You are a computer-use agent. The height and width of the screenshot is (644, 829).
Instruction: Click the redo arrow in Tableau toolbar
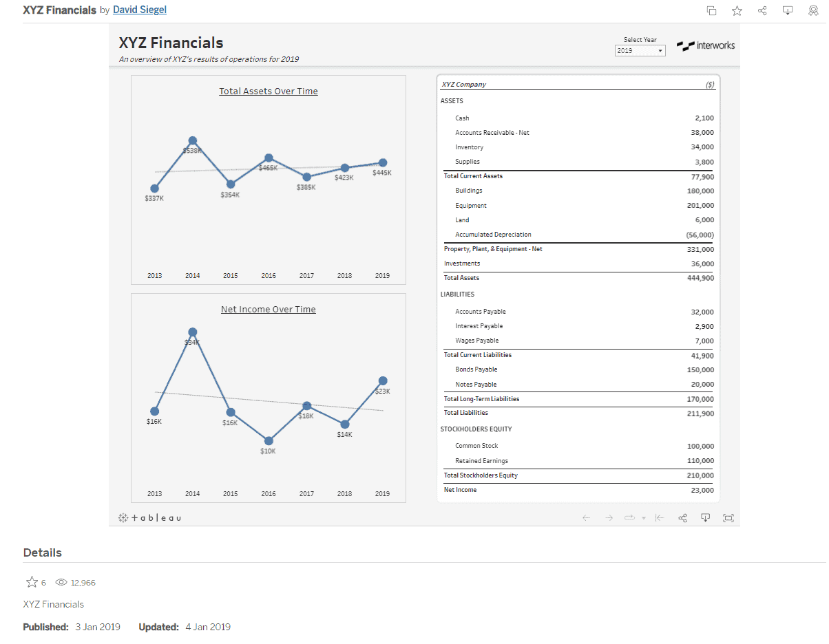pyautogui.click(x=609, y=518)
